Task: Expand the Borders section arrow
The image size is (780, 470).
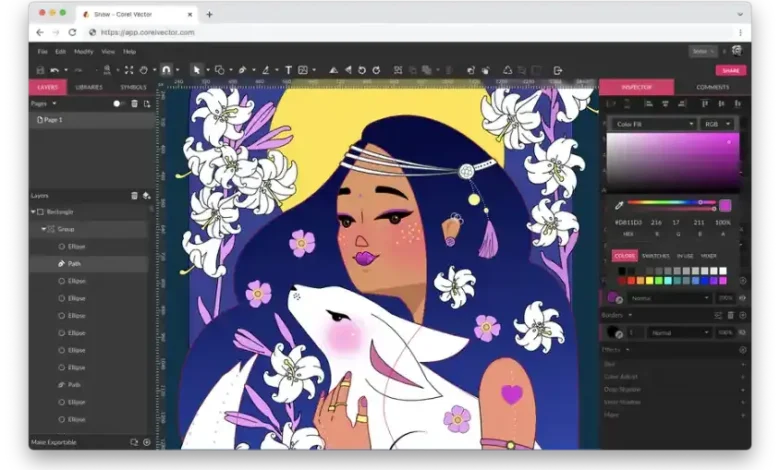Action: (x=630, y=315)
